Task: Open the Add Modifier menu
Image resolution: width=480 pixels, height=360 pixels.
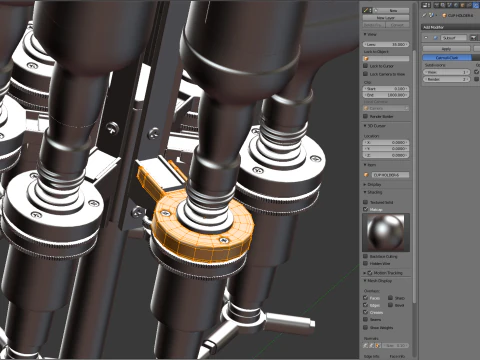Action: coord(450,27)
